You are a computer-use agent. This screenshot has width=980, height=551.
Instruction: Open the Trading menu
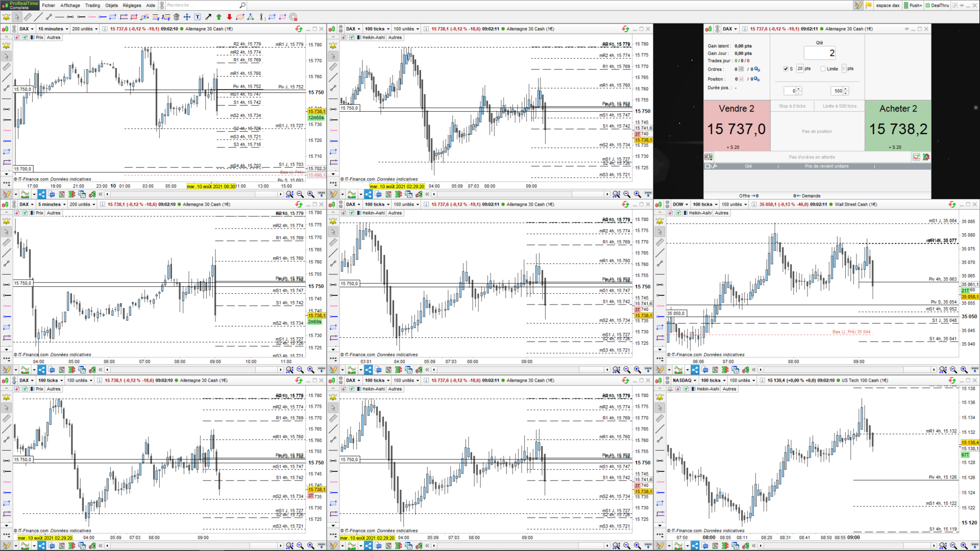click(x=92, y=6)
